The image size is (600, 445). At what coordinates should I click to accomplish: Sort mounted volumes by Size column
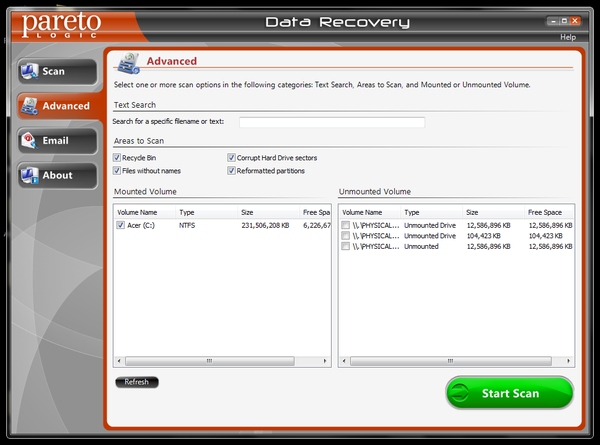pyautogui.click(x=268, y=212)
